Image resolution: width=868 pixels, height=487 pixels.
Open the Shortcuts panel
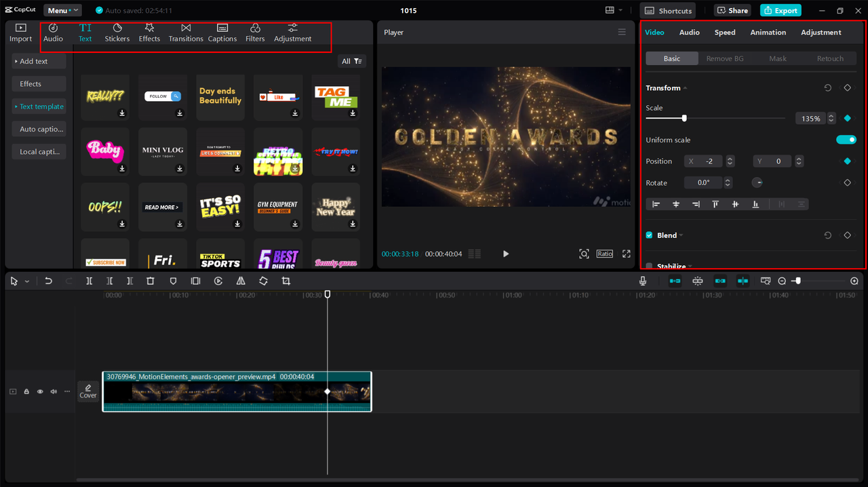pos(669,10)
